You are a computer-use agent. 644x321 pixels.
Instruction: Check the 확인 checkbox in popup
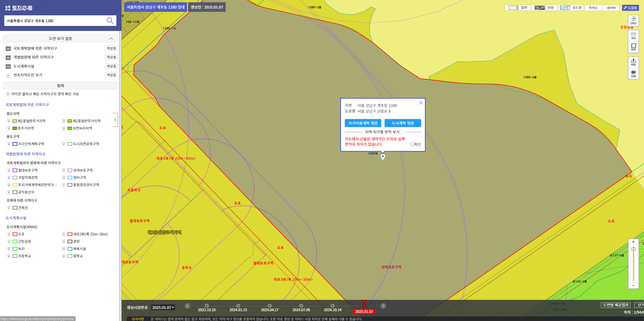[x=412, y=144]
